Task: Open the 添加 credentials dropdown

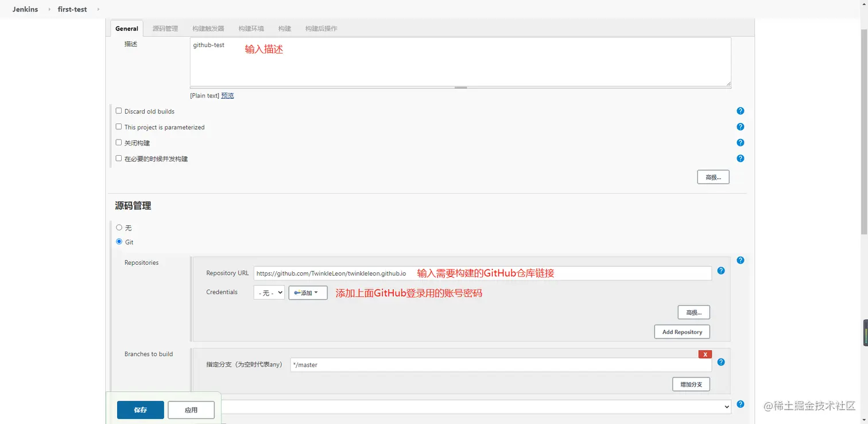Action: click(x=308, y=292)
